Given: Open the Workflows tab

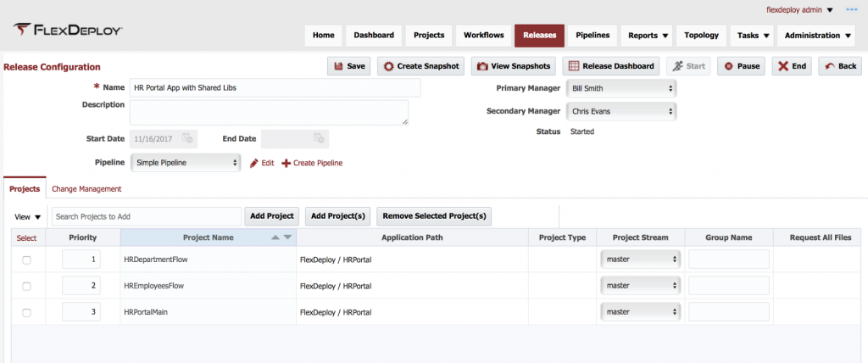Looking at the screenshot, I should point(484,36).
